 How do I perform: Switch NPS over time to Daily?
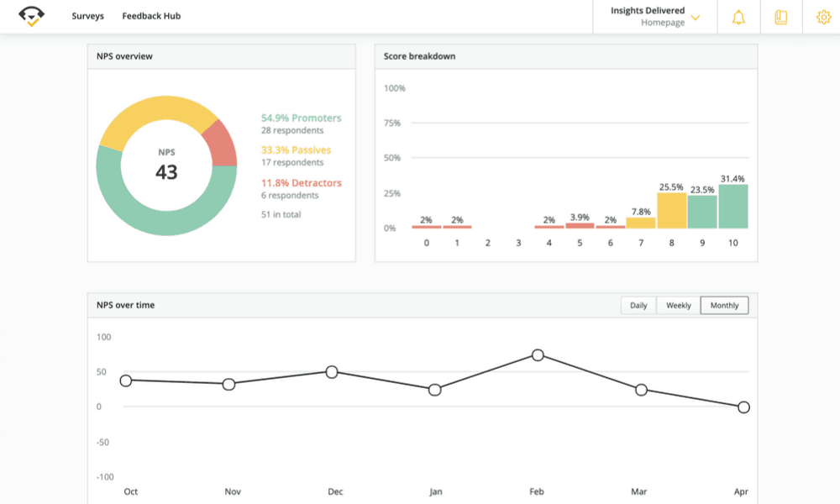click(x=638, y=306)
